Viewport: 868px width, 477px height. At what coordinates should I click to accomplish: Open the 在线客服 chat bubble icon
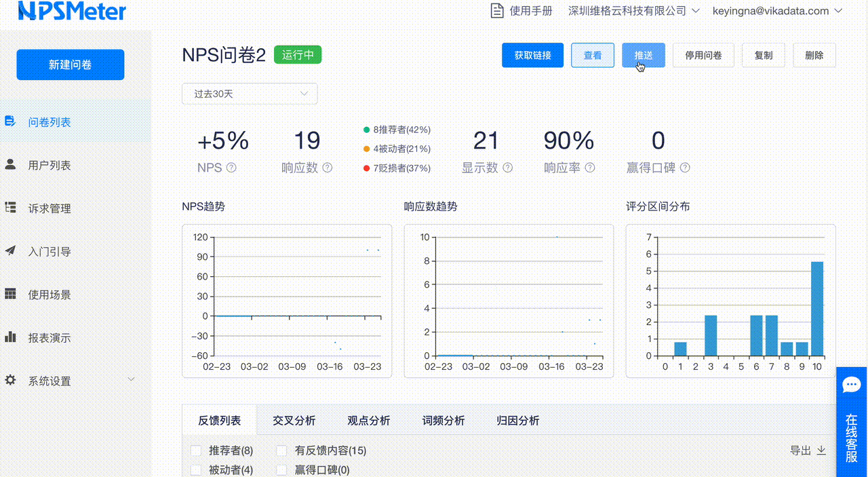pyautogui.click(x=851, y=385)
